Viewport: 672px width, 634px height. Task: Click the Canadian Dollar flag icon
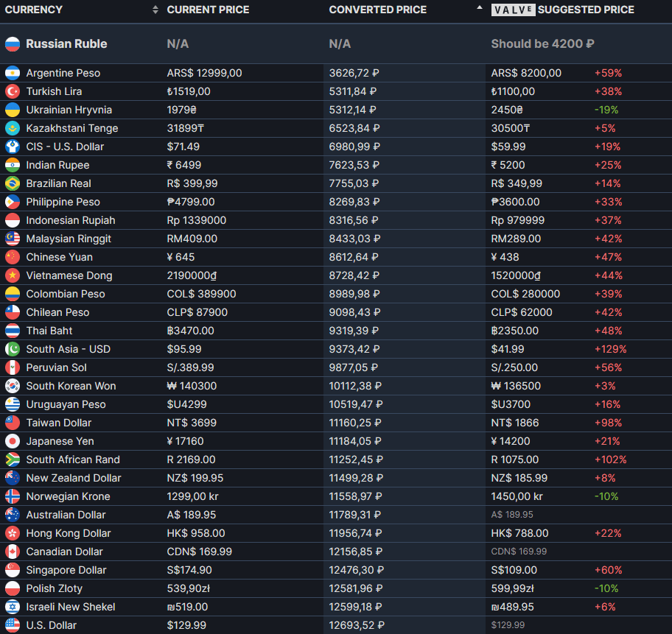point(12,552)
